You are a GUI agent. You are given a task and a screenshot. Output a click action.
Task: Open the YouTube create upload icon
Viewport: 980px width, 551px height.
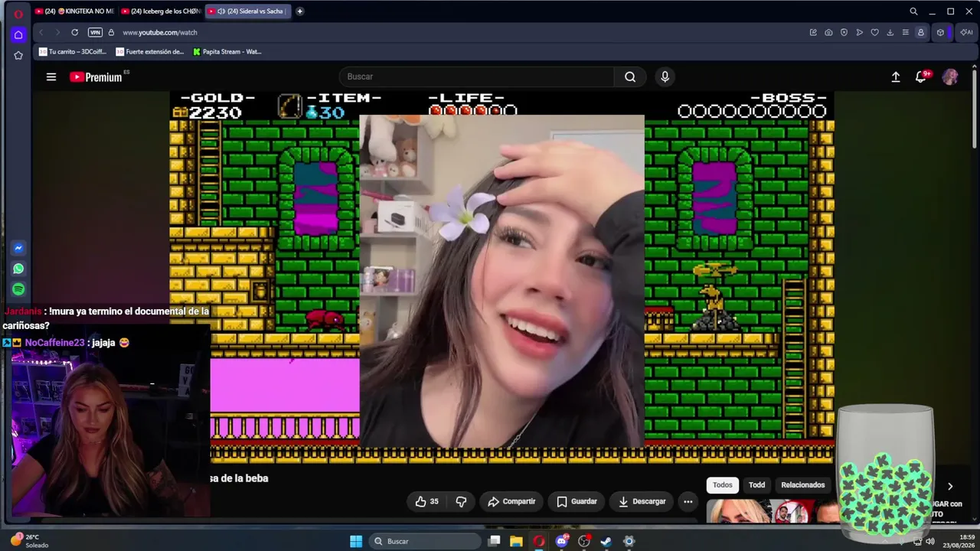coord(896,77)
